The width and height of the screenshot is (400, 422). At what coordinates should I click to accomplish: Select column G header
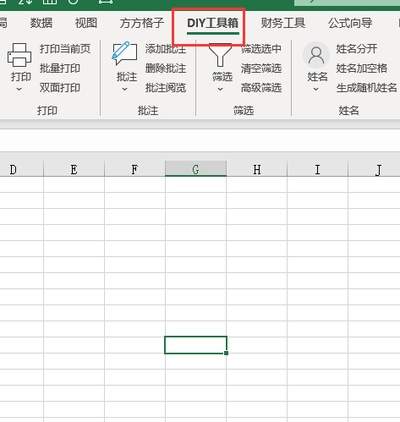[x=196, y=169]
